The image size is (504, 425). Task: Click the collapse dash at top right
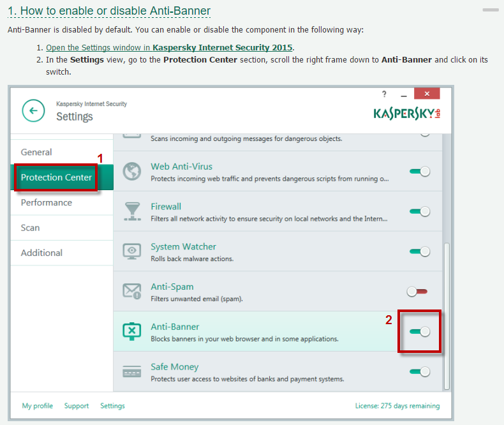pyautogui.click(x=491, y=10)
